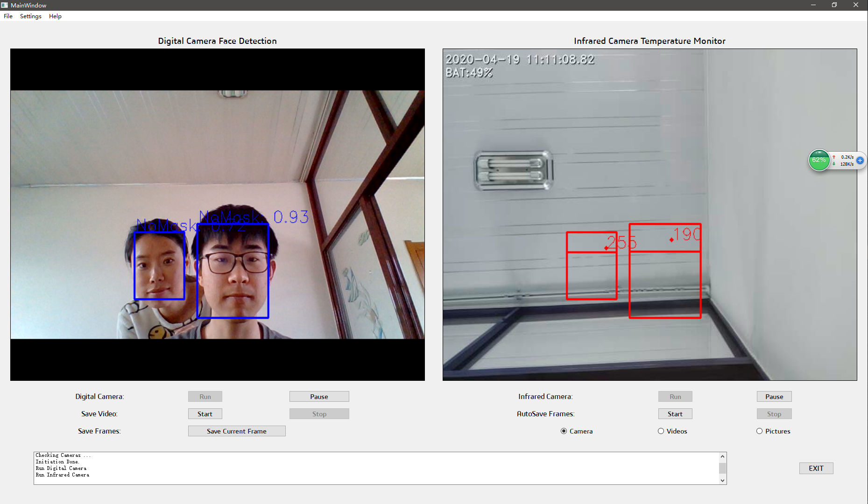The width and height of the screenshot is (868, 504).
Task: Click the 'Initiation Done.' log line
Action: click(x=57, y=462)
